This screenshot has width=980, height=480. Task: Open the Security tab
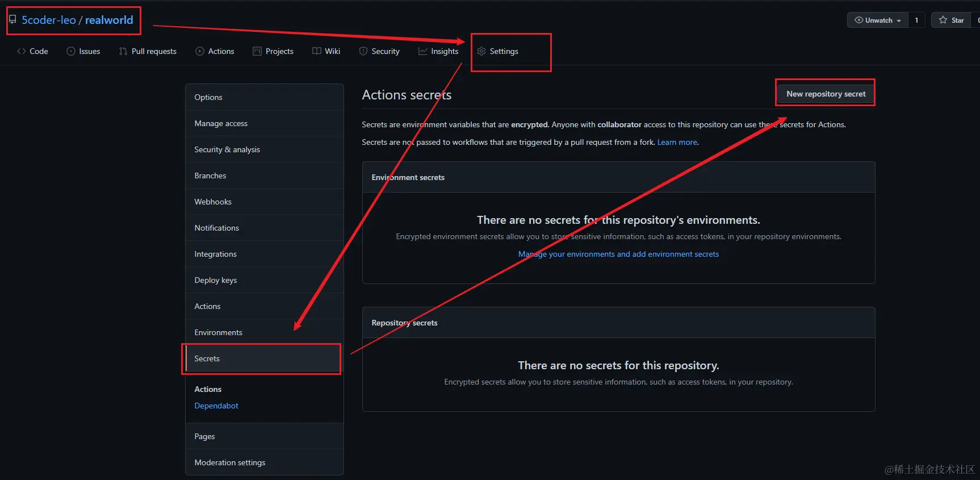[379, 51]
